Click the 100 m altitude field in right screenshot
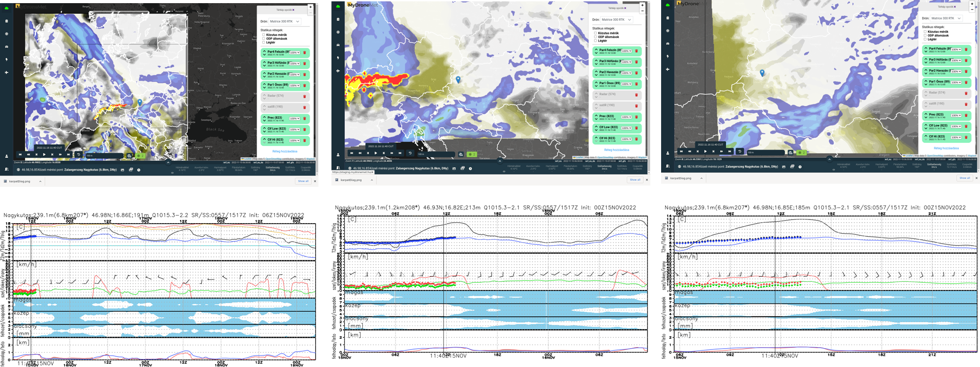 (766, 152)
